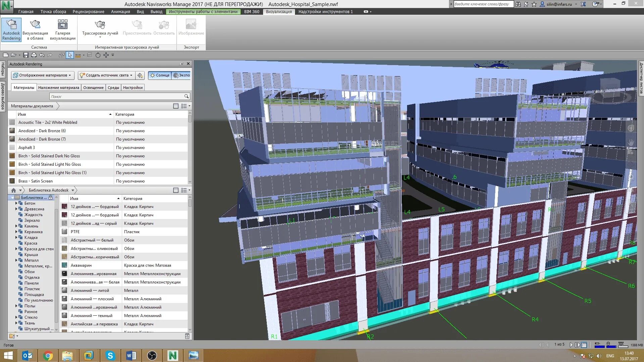Go to the library home icon
Viewport: 644px width, 362px height.
click(13, 190)
